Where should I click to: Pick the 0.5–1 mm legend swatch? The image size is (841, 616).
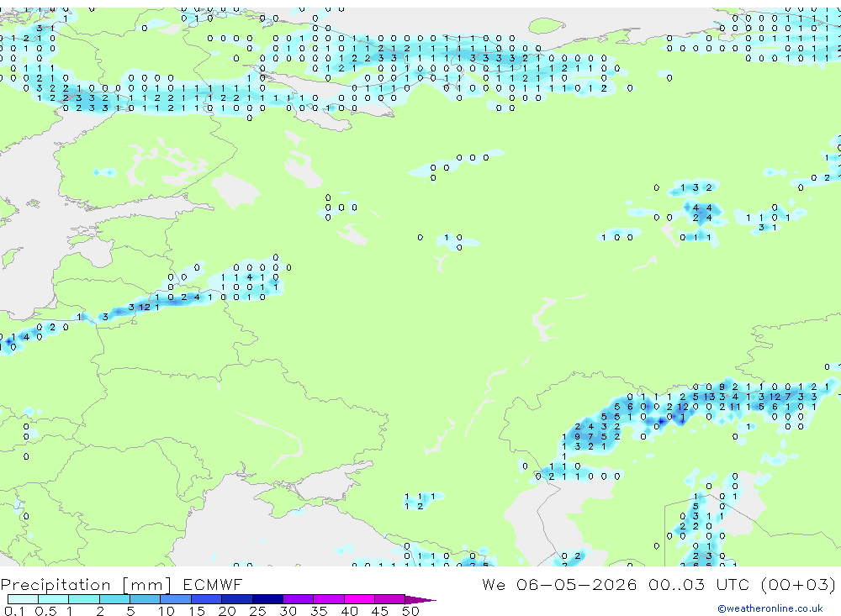click(x=54, y=599)
